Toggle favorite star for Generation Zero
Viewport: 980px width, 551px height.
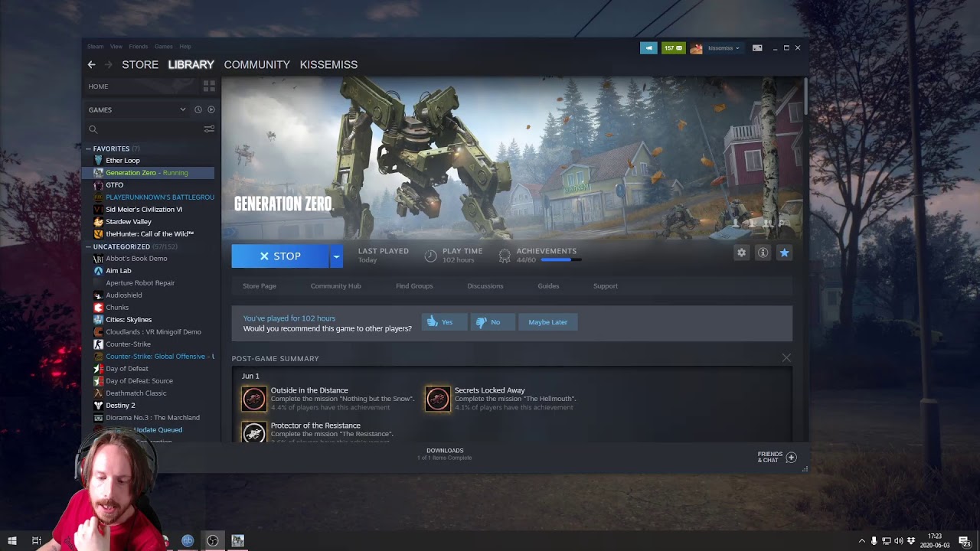coord(784,253)
